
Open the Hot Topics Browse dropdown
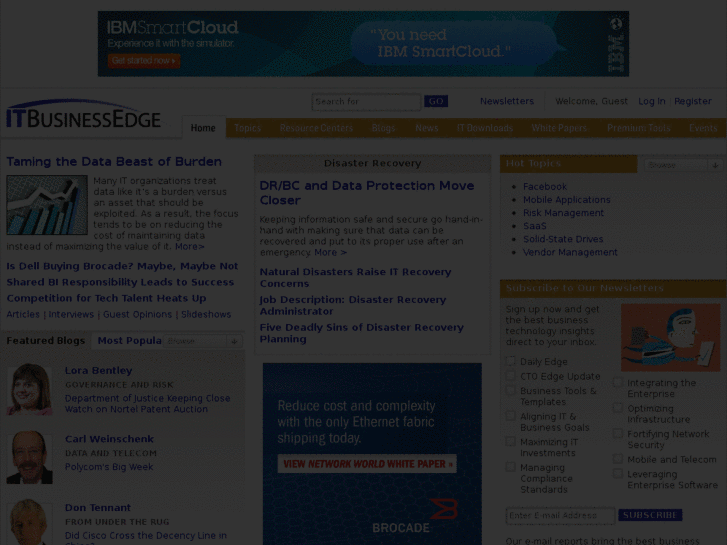pos(682,165)
